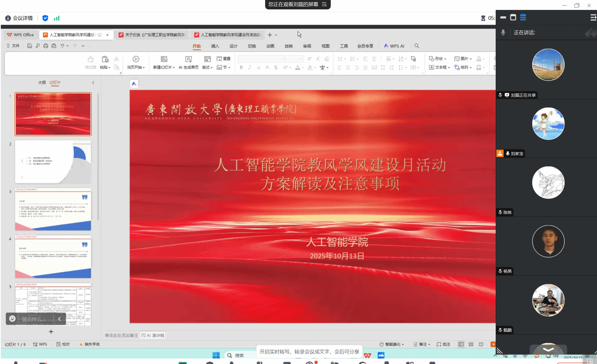This screenshot has width=597, height=364.
Task: Click the 当页开始 play slideshow icon
Action: [x=136, y=59]
